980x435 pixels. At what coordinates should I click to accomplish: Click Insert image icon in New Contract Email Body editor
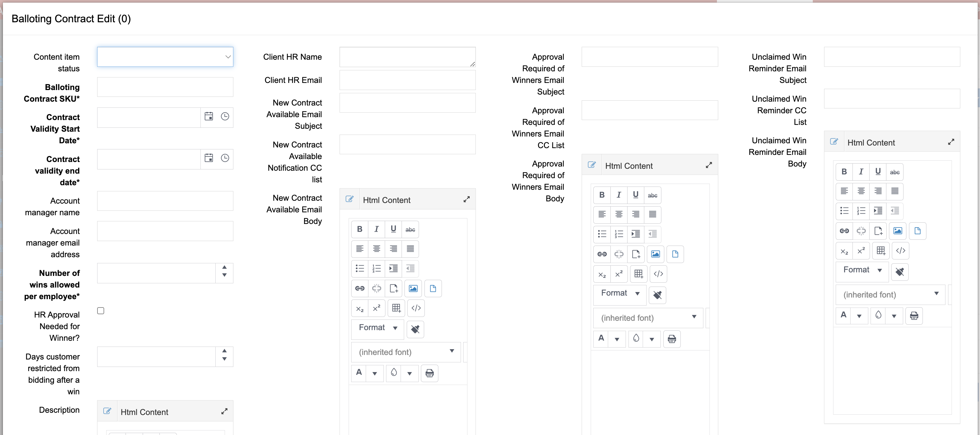point(413,288)
